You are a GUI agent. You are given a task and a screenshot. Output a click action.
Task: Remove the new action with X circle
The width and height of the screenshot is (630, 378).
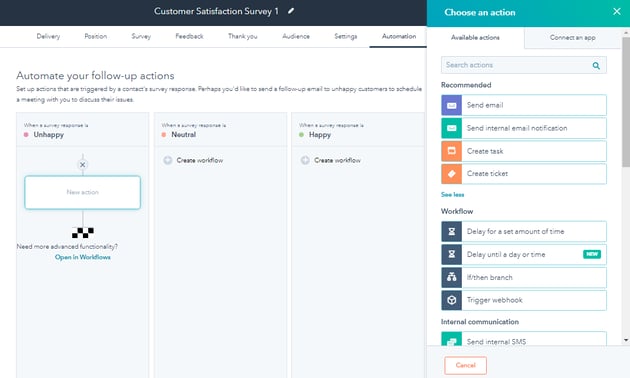click(x=82, y=165)
